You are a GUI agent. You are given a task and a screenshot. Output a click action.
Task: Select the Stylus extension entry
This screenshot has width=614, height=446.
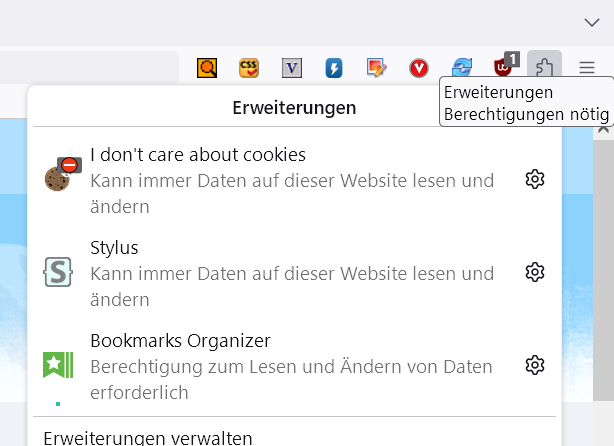click(290, 272)
